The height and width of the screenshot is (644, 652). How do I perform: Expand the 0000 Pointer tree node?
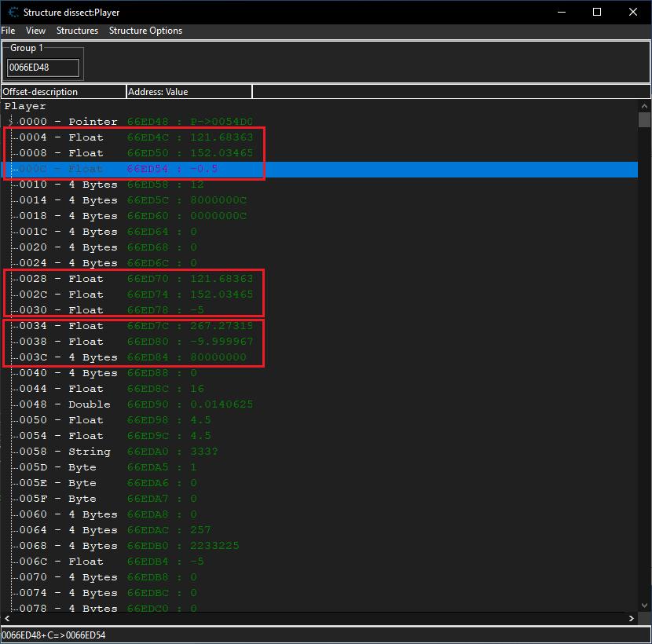[10, 122]
